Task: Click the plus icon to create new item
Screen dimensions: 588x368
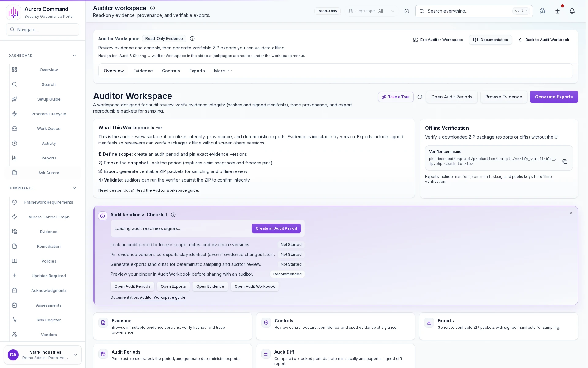Action: click(x=557, y=11)
